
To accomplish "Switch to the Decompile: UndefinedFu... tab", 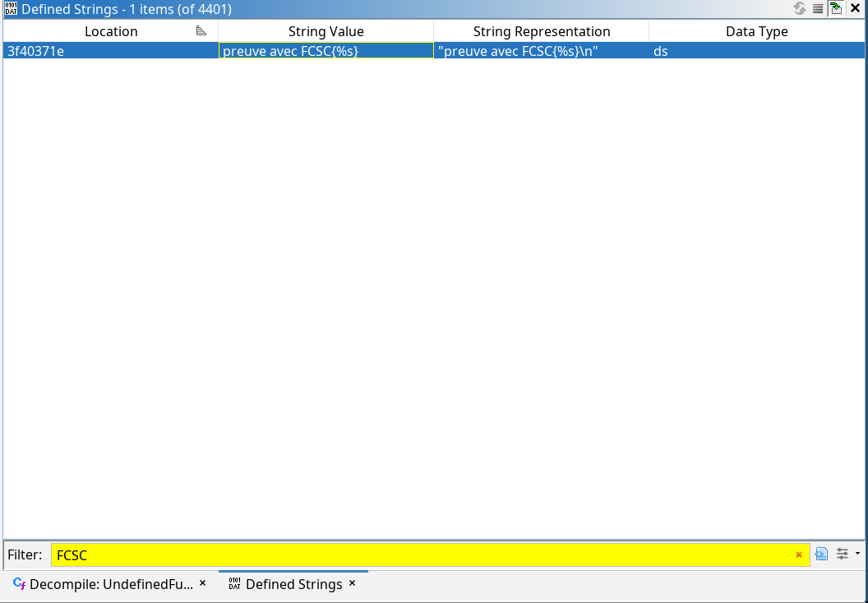I will pyautogui.click(x=111, y=584).
